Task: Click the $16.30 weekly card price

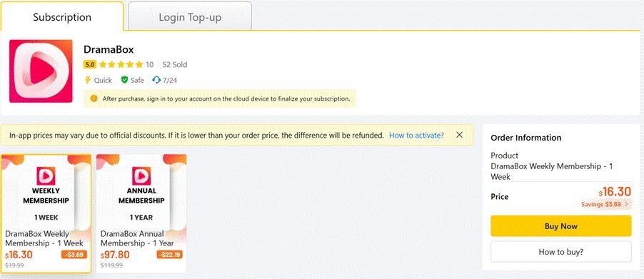Action: coord(19,255)
